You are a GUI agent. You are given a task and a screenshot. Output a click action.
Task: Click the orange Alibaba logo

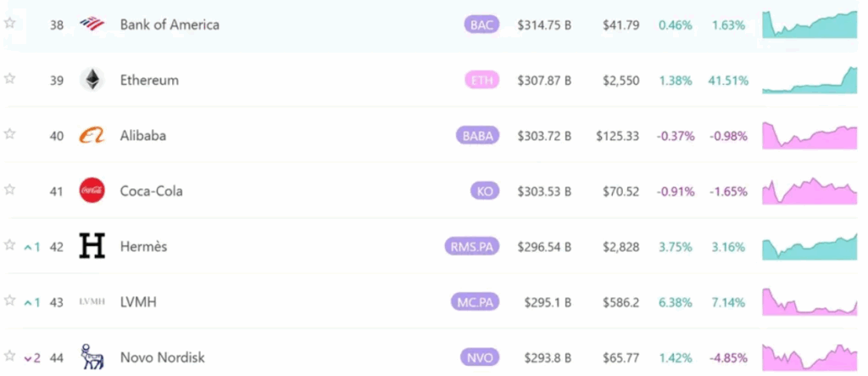[x=92, y=135]
